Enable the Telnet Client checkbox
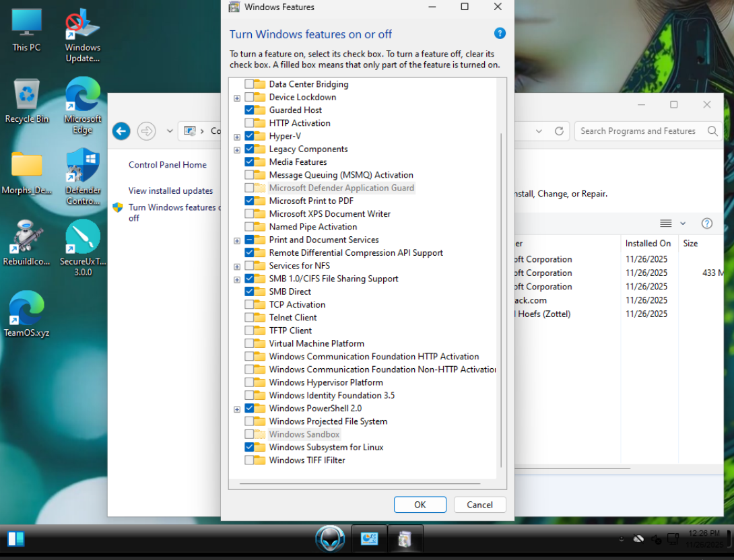This screenshot has height=560, width=734. (x=250, y=318)
